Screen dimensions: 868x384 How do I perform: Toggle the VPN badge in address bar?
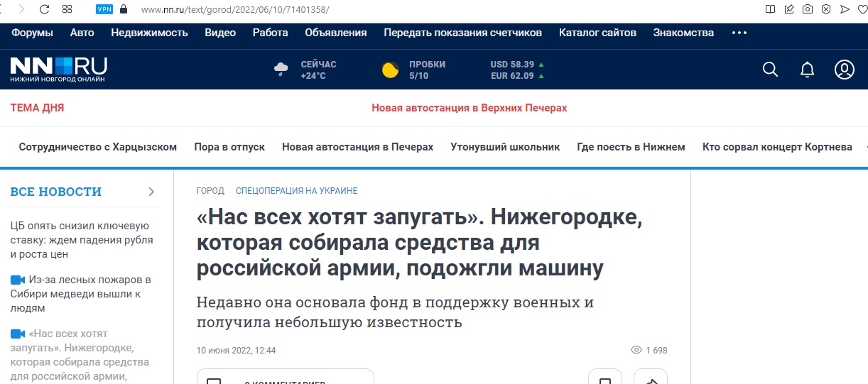(104, 9)
